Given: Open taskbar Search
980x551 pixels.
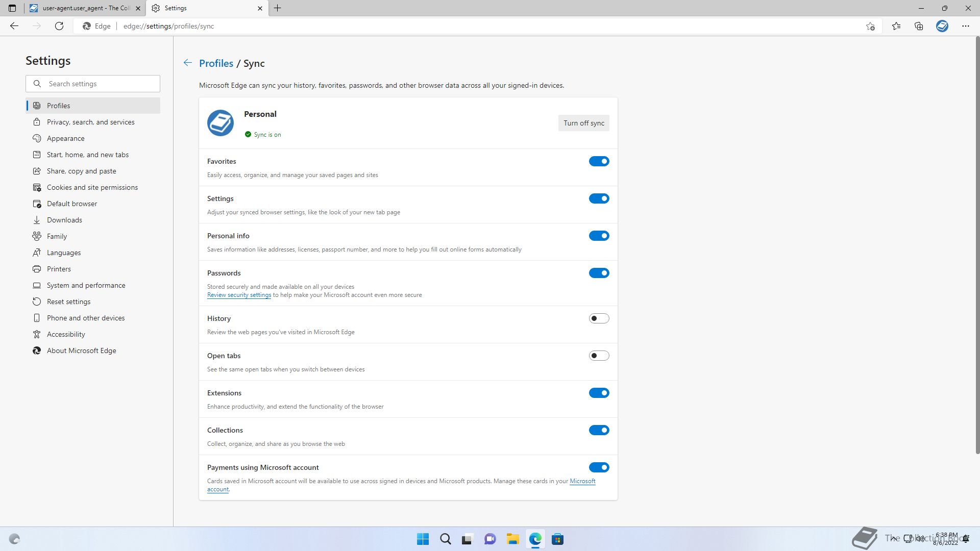Looking at the screenshot, I should pyautogui.click(x=445, y=539).
